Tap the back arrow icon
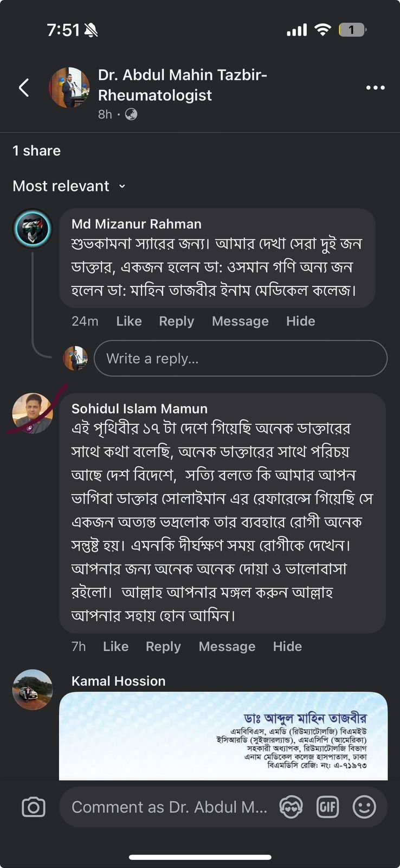Screen dimensions: 400x868 (x=24, y=87)
